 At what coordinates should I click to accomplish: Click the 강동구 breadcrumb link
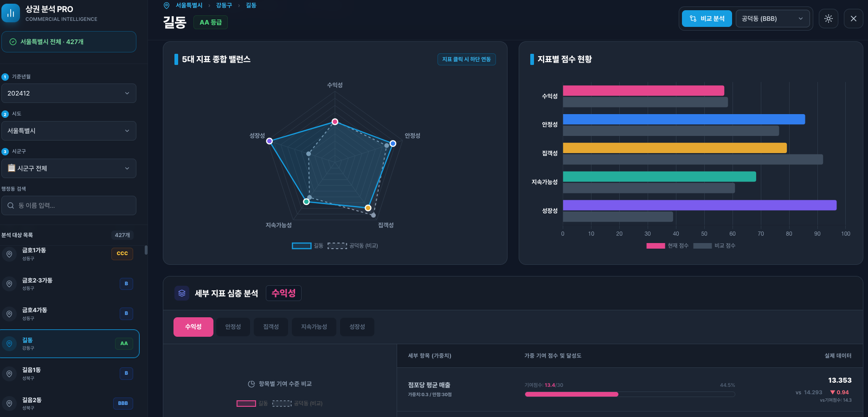point(224,6)
